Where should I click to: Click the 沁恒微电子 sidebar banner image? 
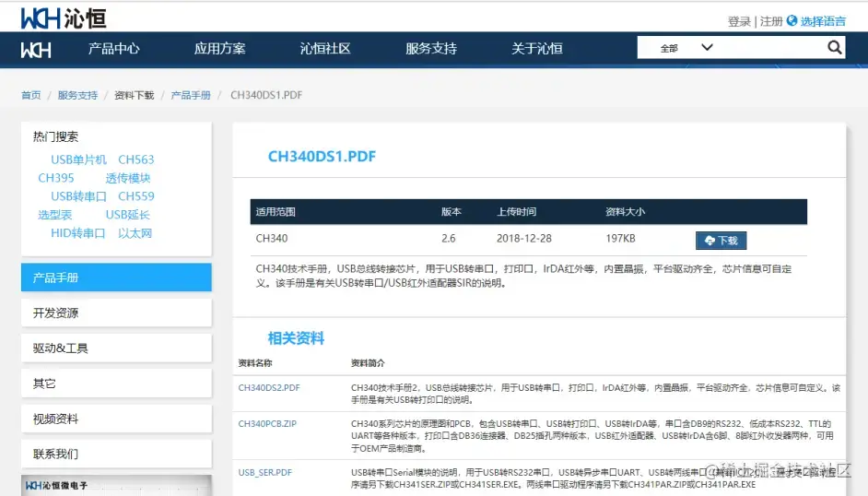(x=116, y=486)
